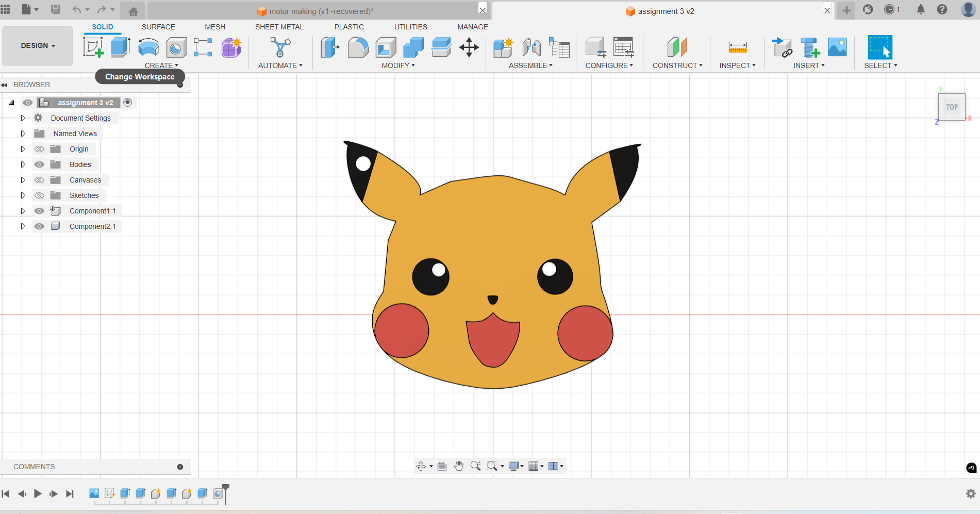
Task: Launch the Measure tool
Action: (x=737, y=47)
